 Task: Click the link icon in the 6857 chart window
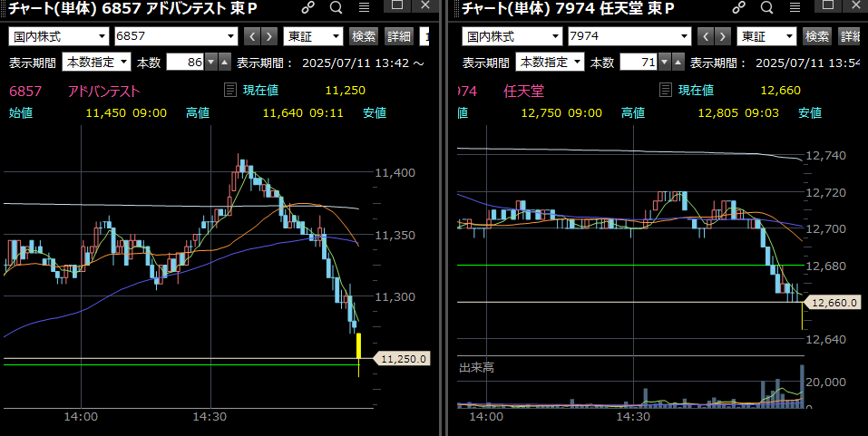tap(308, 7)
